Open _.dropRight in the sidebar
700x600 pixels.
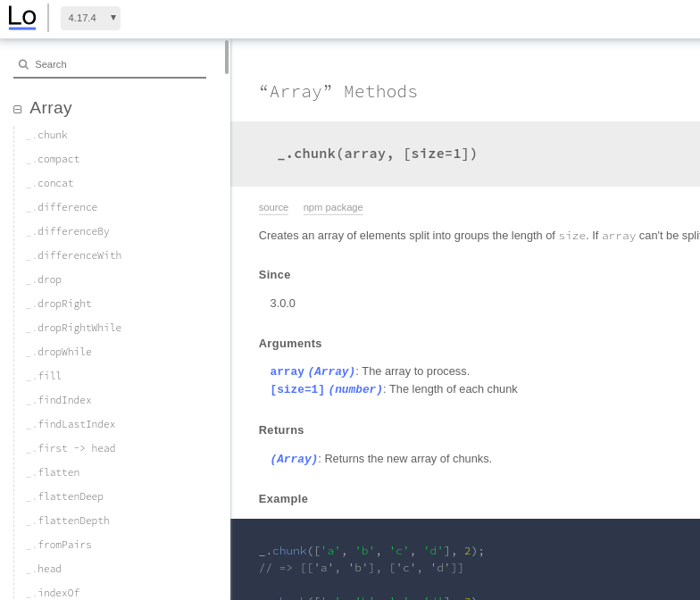(59, 304)
